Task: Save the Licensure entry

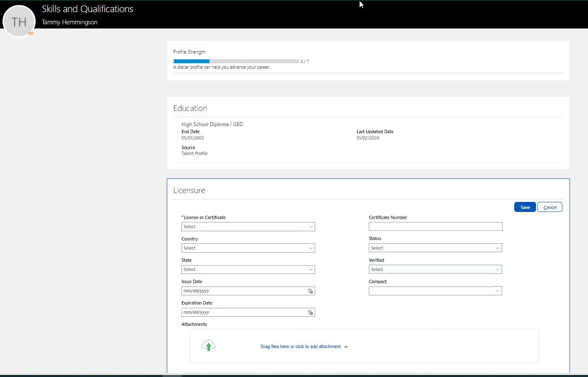Action: tap(525, 207)
